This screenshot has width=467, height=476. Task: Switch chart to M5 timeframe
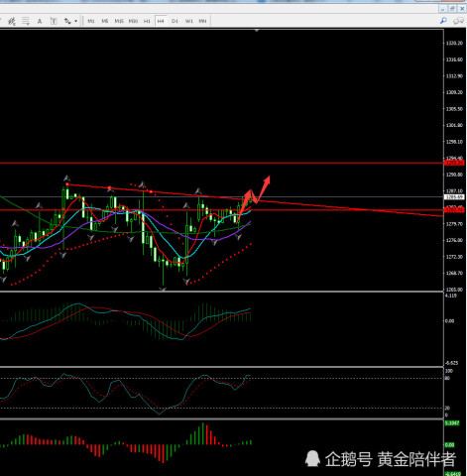coord(105,21)
